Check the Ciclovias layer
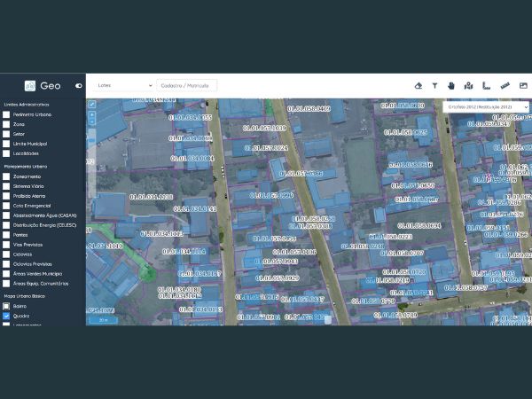Viewport: 532px width, 399px height. (6, 254)
